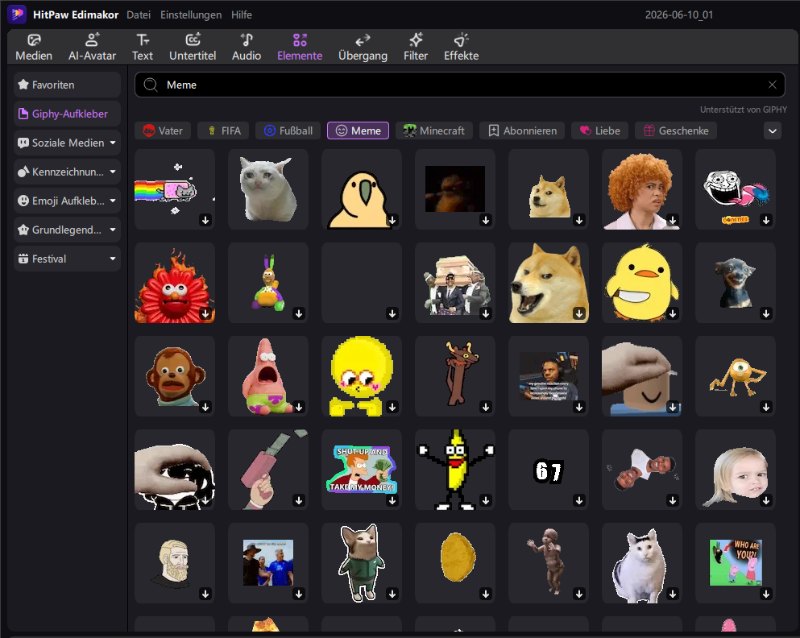The image size is (800, 638).
Task: Show Favoriten in the sidebar
Action: coord(67,85)
